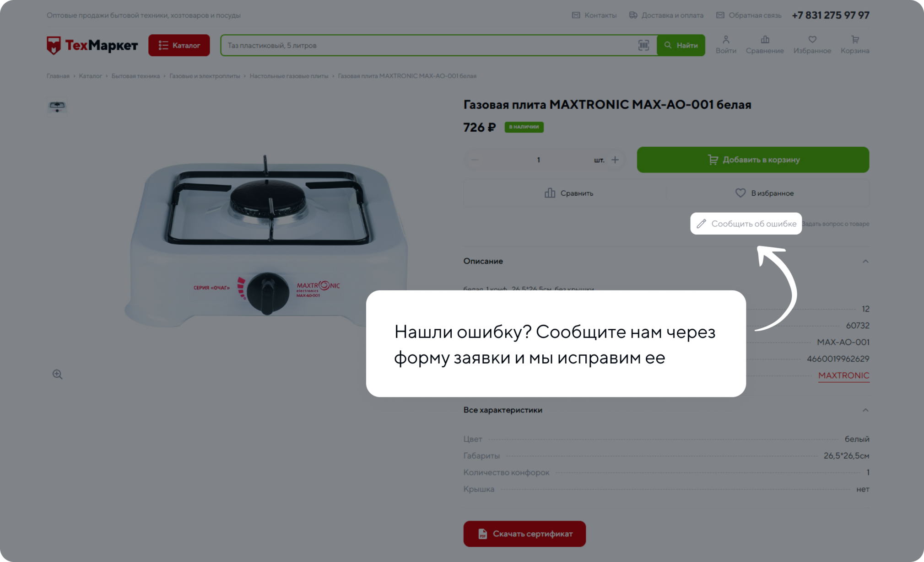Image resolution: width=924 pixels, height=562 pixels.
Task: Decrease quantity with minus button
Action: (x=475, y=160)
